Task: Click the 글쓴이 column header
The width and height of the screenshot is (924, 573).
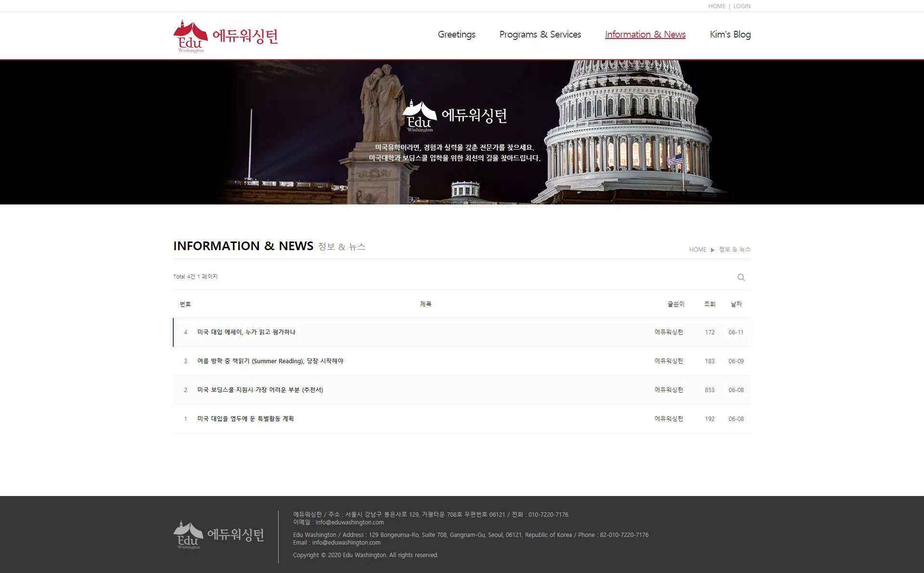Action: point(676,304)
